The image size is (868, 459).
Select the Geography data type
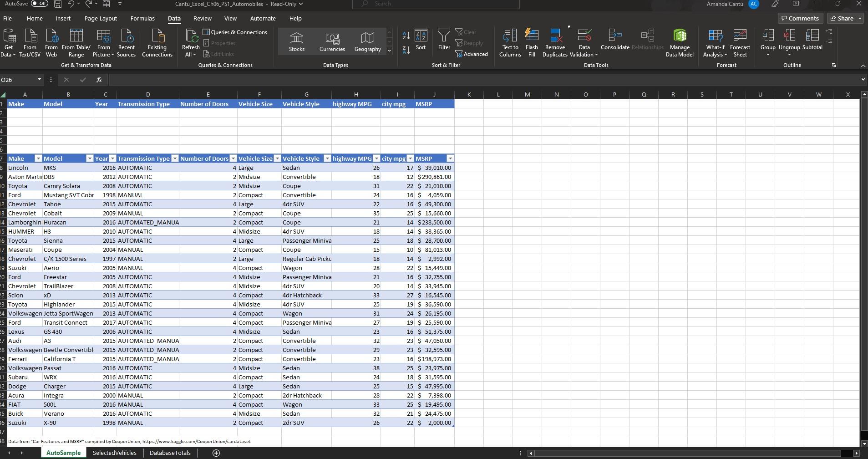click(368, 42)
